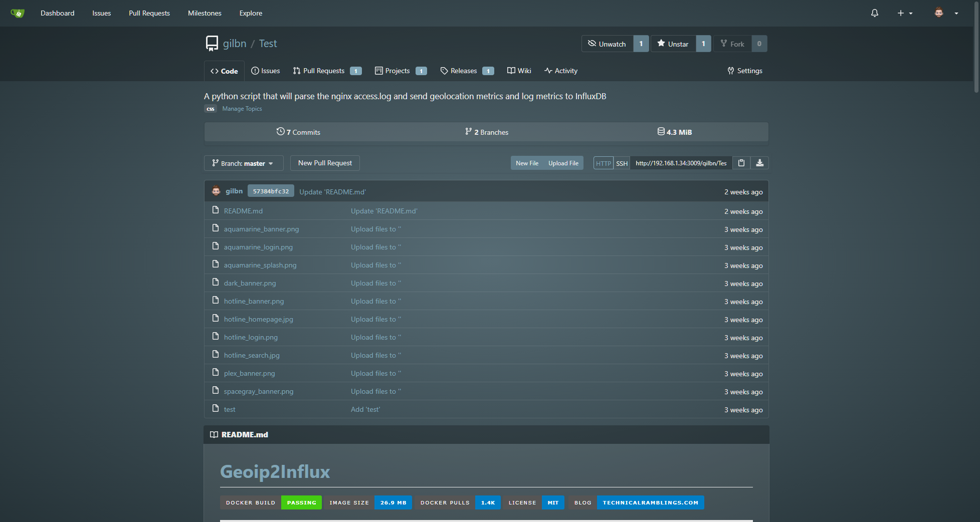Screen dimensions: 980x522
Task: Unwatch the Test repository
Action: (x=607, y=44)
